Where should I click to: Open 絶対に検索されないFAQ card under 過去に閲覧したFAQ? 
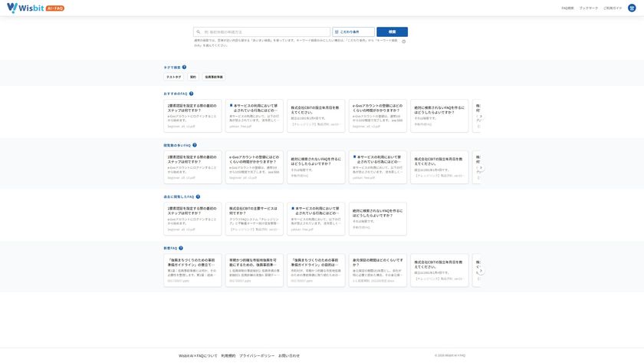(x=378, y=219)
